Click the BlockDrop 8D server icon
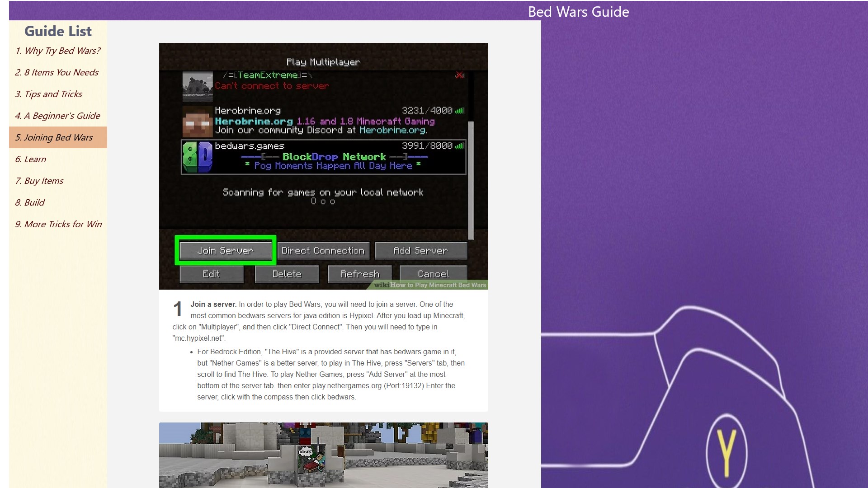This screenshot has width=868, height=488. [x=197, y=157]
